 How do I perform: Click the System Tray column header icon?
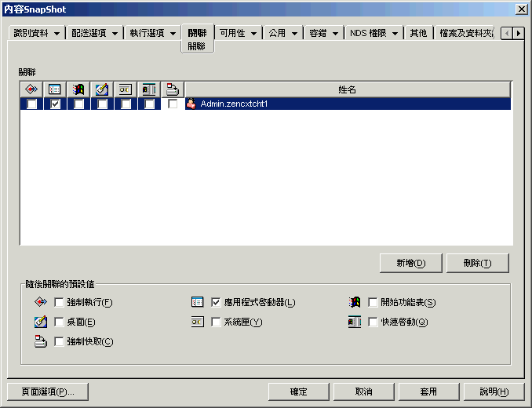pos(126,89)
